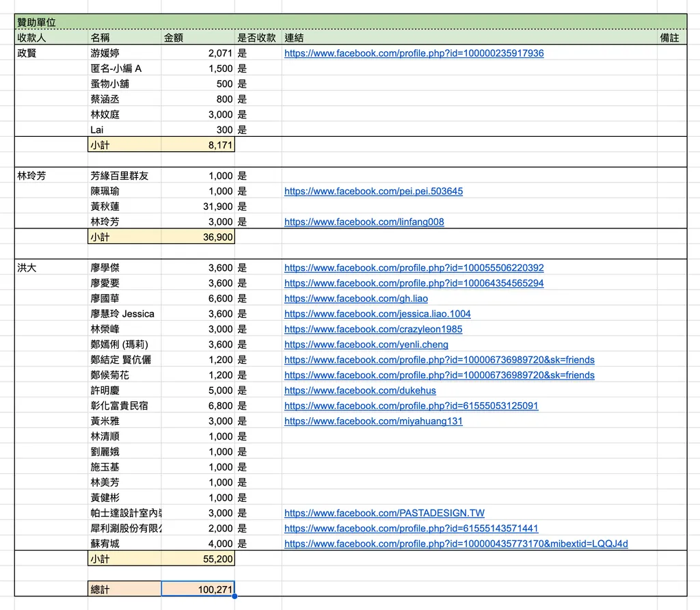
Task: Visit the gh.liao Facebook link
Action: pos(356,298)
